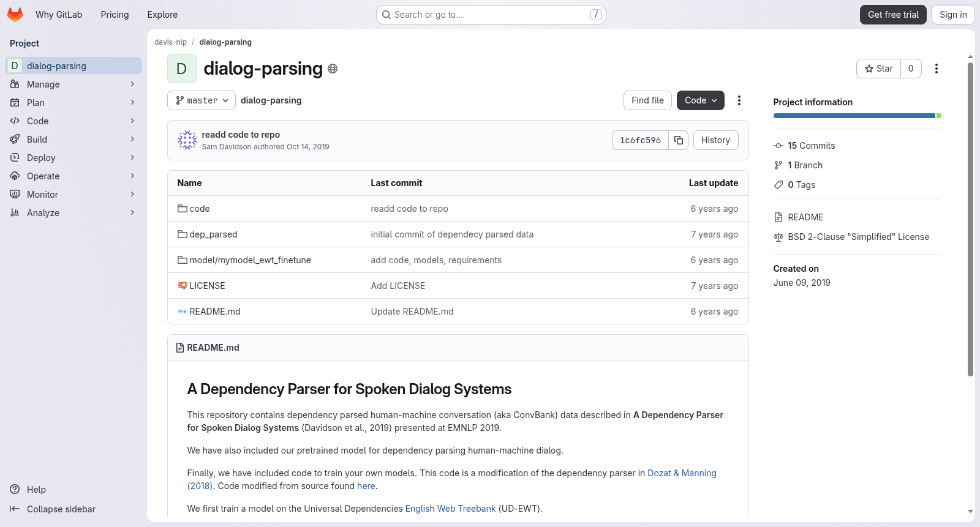
Task: Click the Deploy sidebar icon
Action: pyautogui.click(x=15, y=157)
